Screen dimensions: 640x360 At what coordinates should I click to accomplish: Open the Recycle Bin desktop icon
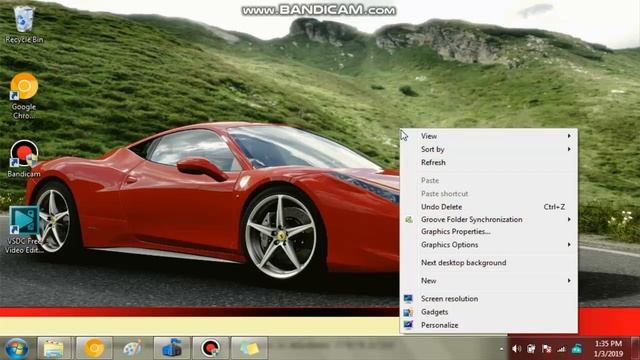(x=24, y=24)
